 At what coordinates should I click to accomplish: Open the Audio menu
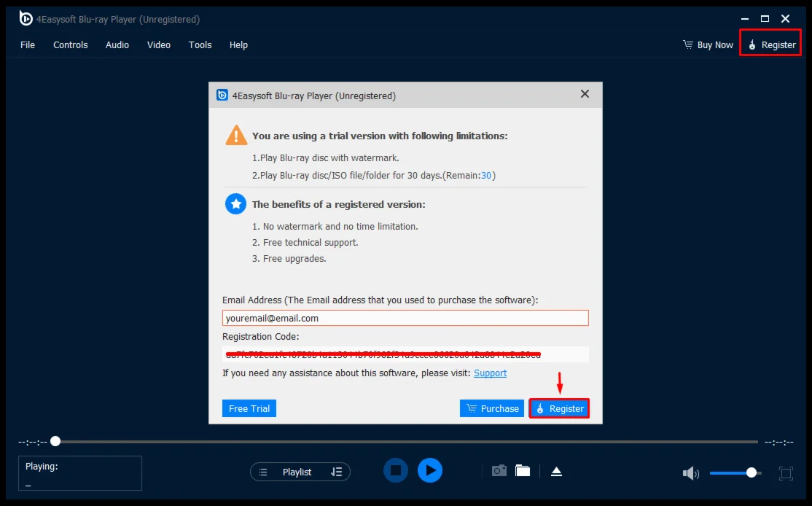[x=117, y=44]
